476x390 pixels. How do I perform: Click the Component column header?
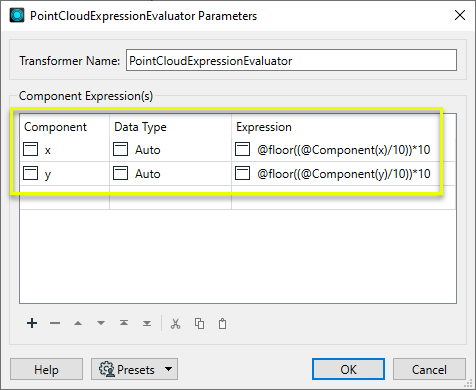pyautogui.click(x=55, y=127)
